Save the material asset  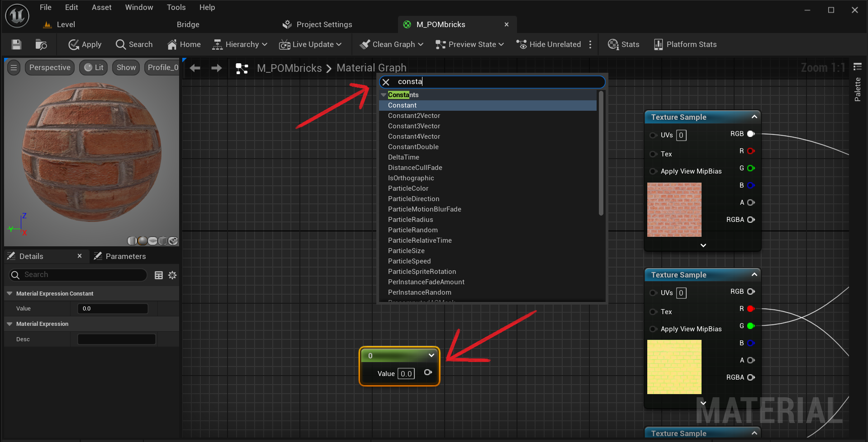click(16, 44)
